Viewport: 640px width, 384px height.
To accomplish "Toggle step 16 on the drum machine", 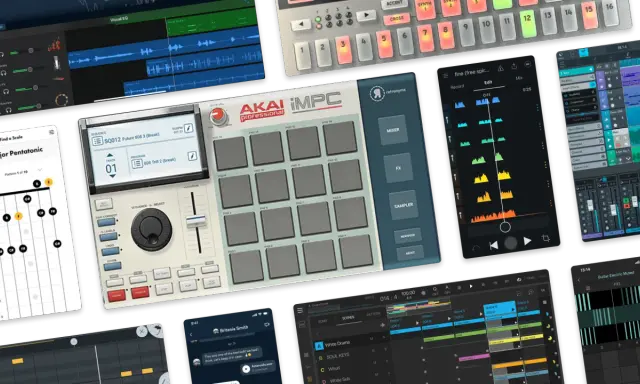I will pos(610,13).
